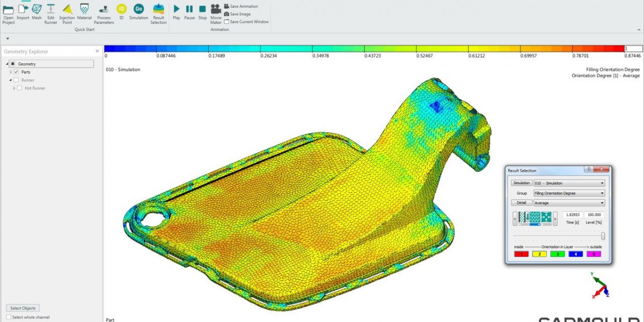This screenshot has width=644, height=322.
Task: Expand the Parts tree node
Action: (x=10, y=72)
